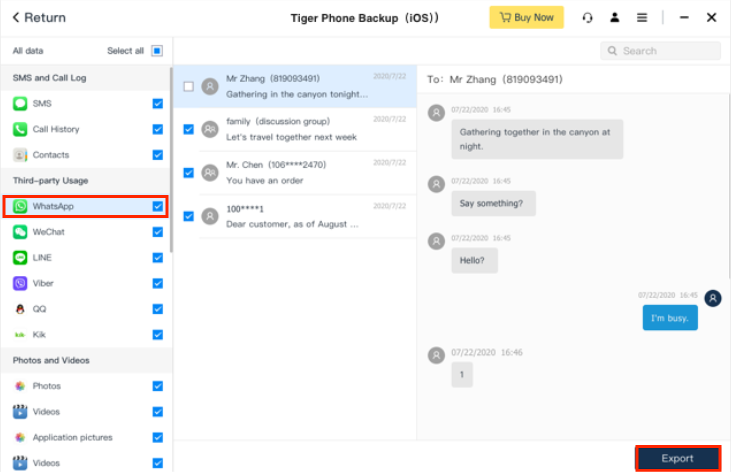Click into the Search field
731x472 pixels.
click(x=665, y=51)
